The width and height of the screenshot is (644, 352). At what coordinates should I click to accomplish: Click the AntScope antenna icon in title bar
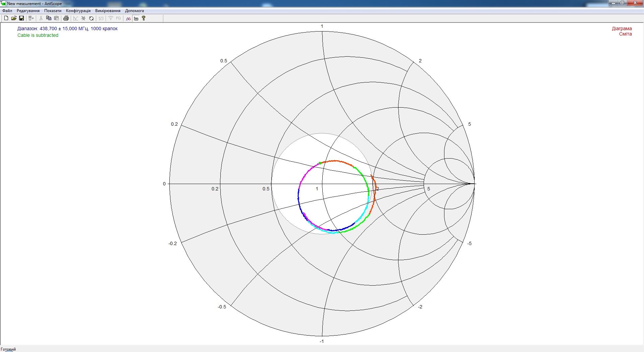coord(3,3)
